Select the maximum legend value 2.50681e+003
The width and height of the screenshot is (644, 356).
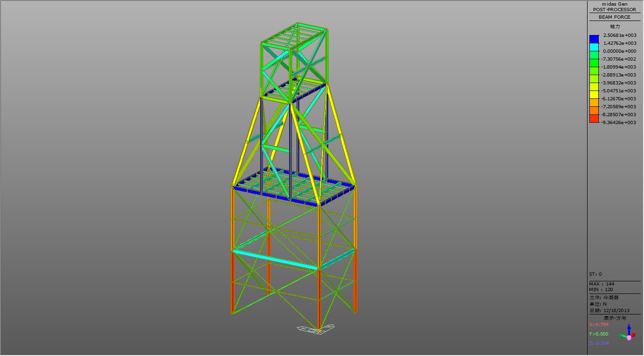[619, 35]
